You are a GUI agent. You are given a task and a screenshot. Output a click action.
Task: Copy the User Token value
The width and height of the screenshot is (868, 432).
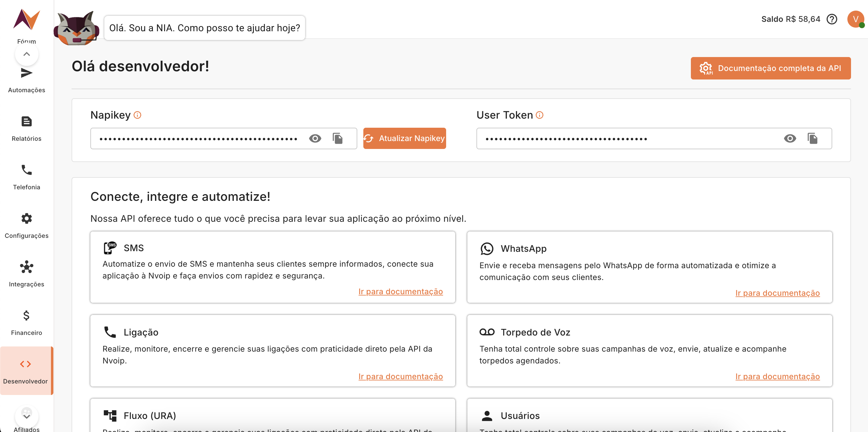[812, 139]
